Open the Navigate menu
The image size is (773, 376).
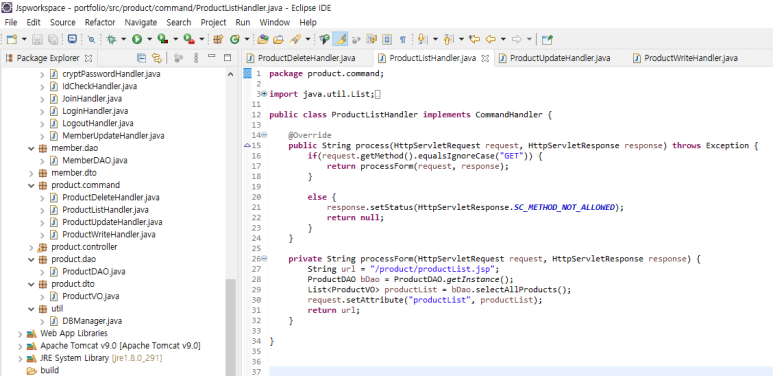point(141,22)
